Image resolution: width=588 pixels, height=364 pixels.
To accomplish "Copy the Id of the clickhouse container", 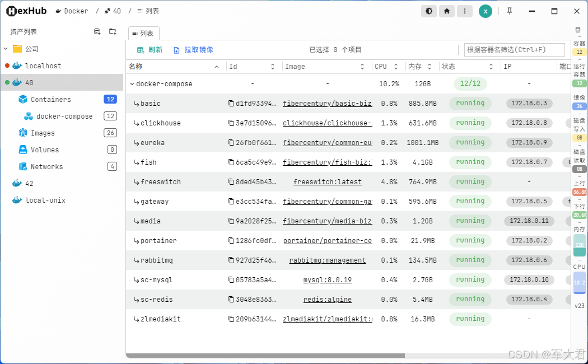I will pos(231,123).
